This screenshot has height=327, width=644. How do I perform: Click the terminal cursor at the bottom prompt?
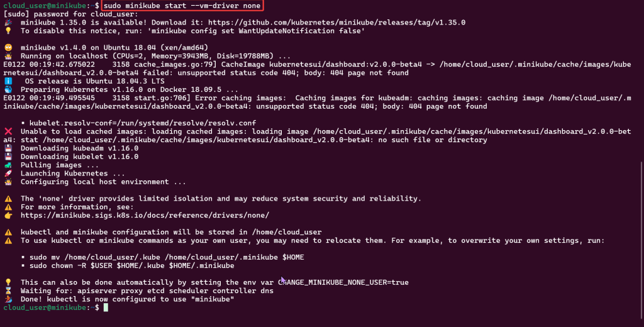(106, 308)
